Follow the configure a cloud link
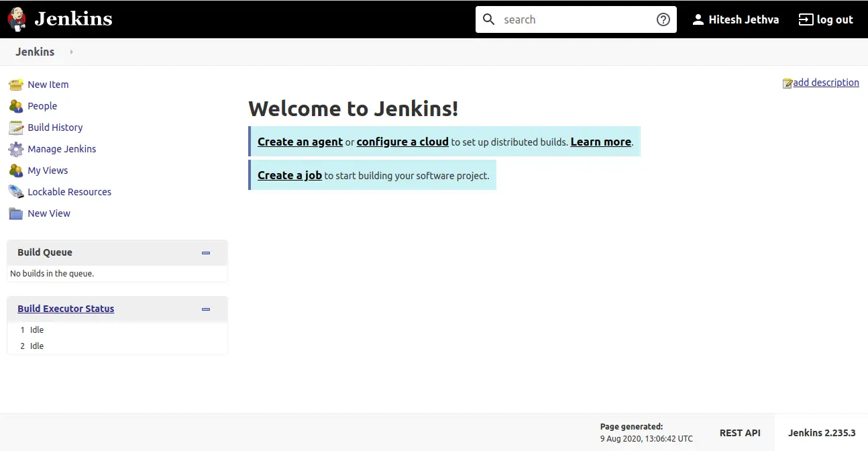This screenshot has width=868, height=451. click(402, 142)
